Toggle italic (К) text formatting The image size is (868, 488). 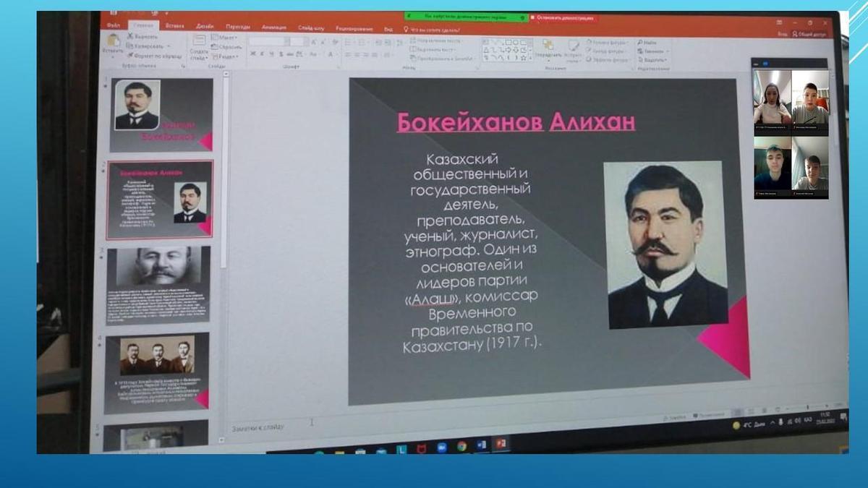pos(263,54)
